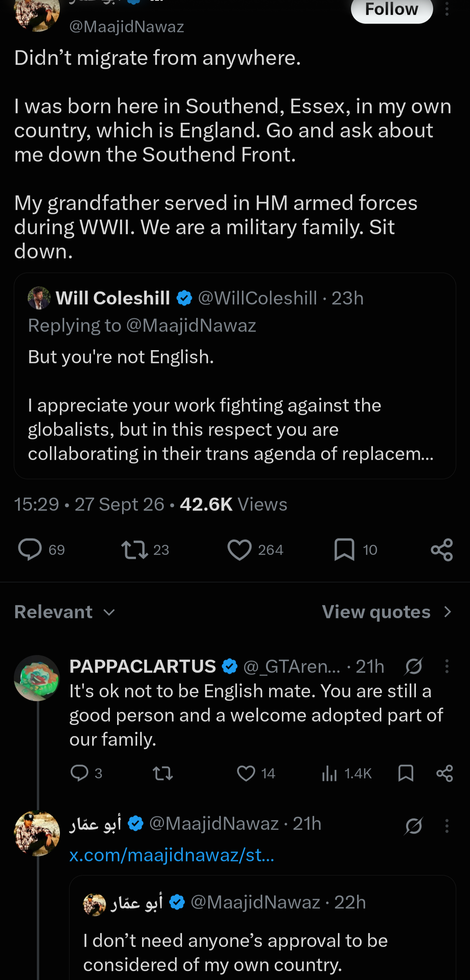Open the Grok icon on MaajidNawaz's 21h reply
This screenshot has height=980, width=470.
pos(414,826)
